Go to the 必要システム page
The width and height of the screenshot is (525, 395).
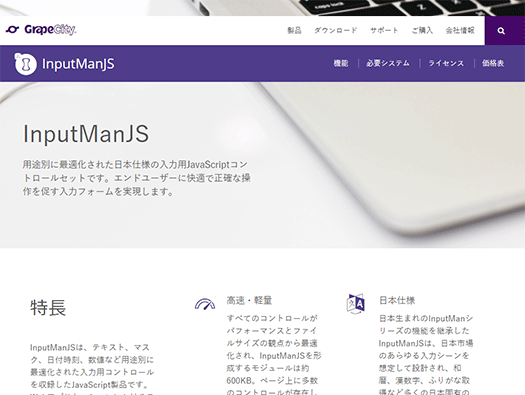coord(388,63)
